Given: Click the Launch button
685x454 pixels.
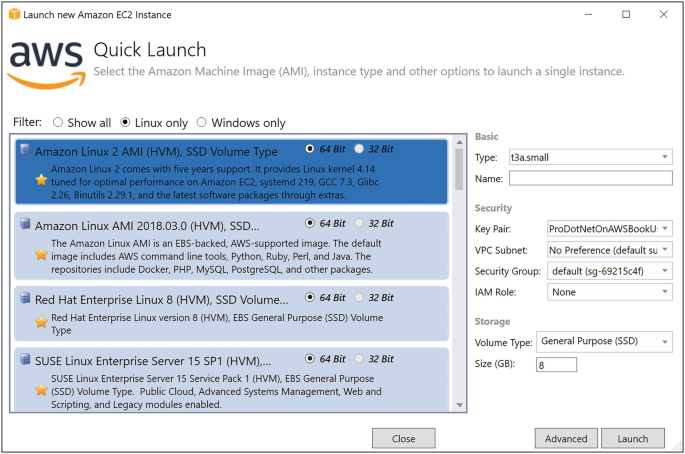Looking at the screenshot, I should (x=633, y=438).
